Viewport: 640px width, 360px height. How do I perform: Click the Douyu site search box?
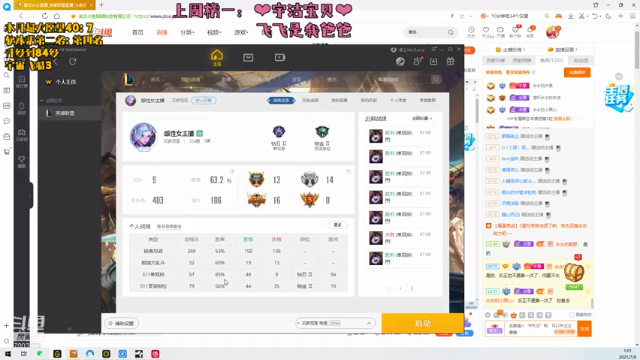[430, 32]
